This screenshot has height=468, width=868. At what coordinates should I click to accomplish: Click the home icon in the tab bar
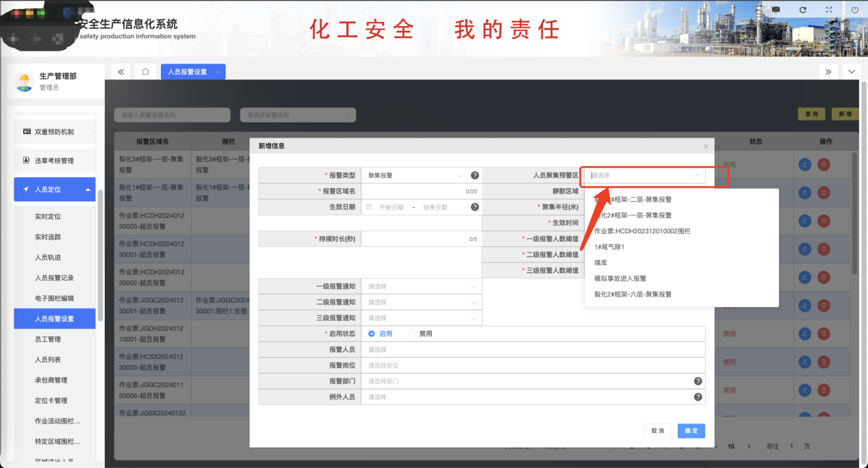coord(145,72)
